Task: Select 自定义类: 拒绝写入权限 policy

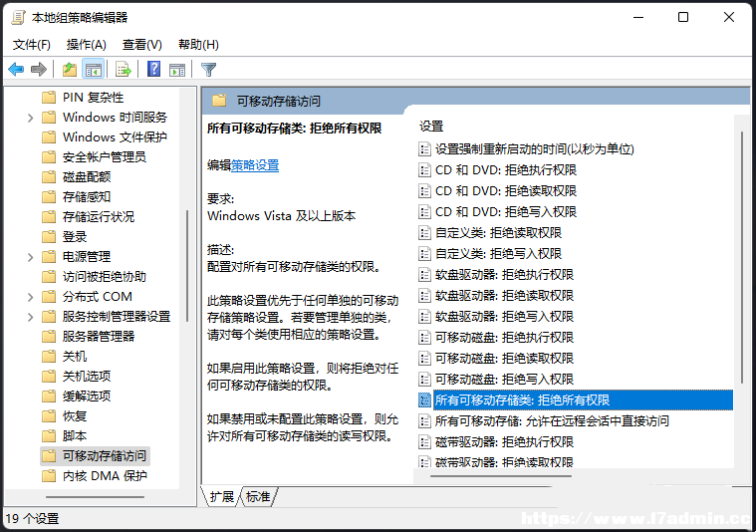Action: [x=499, y=254]
